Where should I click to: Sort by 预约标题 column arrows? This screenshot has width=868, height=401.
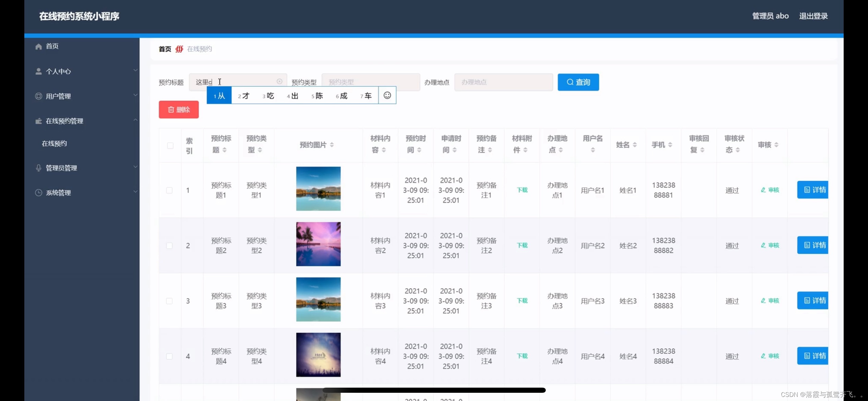tap(225, 150)
